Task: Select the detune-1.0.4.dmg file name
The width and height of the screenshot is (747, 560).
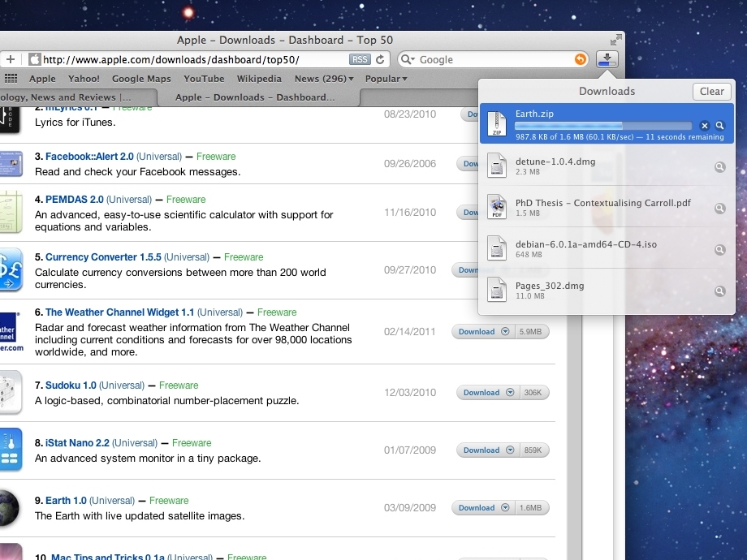Action: 555,162
